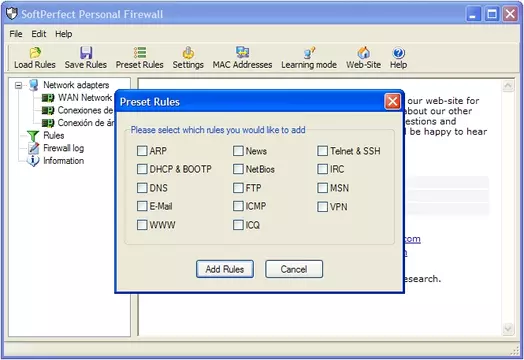This screenshot has width=524, height=360.
Task: Open the Web-Site toolbar icon
Action: coord(363,52)
